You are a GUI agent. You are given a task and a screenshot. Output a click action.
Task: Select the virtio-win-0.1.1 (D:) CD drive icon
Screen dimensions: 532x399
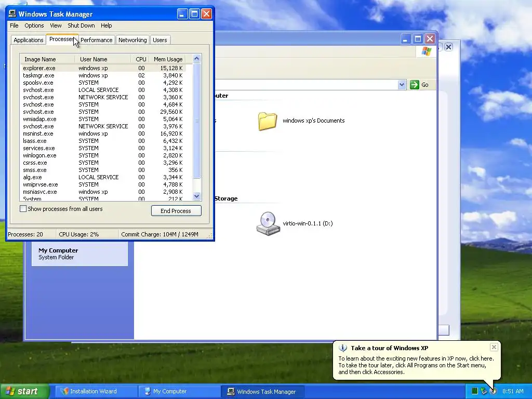click(268, 223)
